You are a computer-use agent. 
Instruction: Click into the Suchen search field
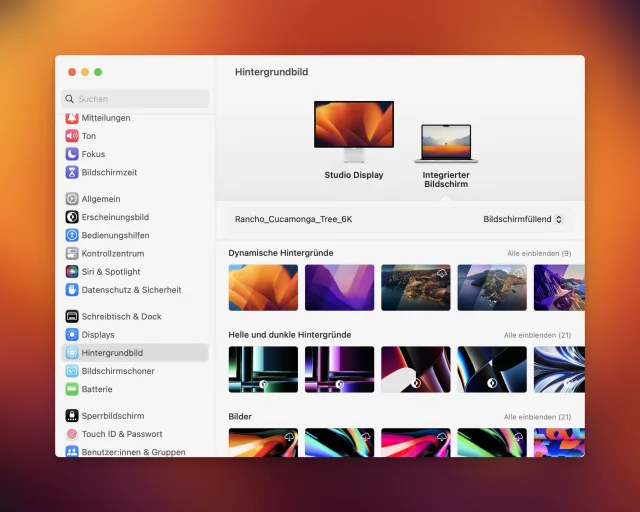tap(135, 99)
